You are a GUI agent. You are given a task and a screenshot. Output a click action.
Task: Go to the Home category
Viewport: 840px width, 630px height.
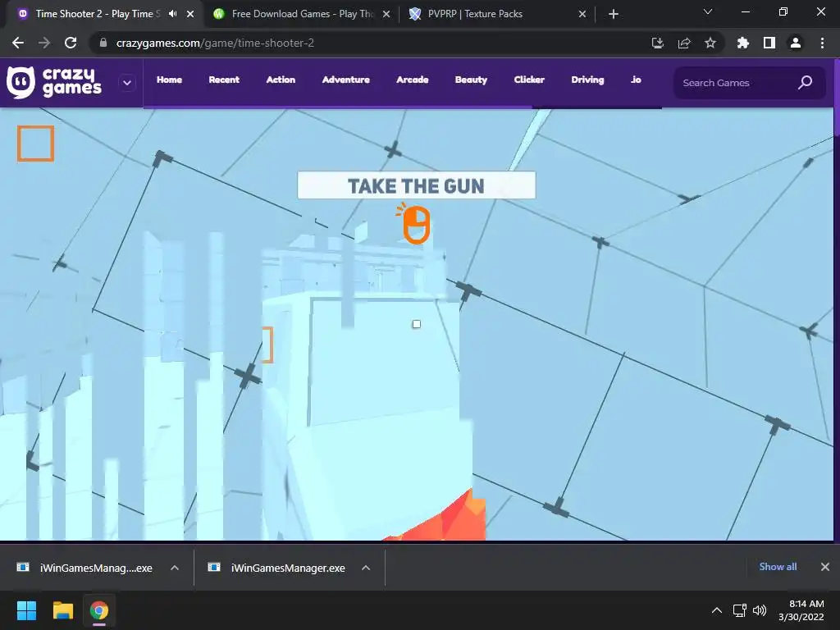[169, 80]
